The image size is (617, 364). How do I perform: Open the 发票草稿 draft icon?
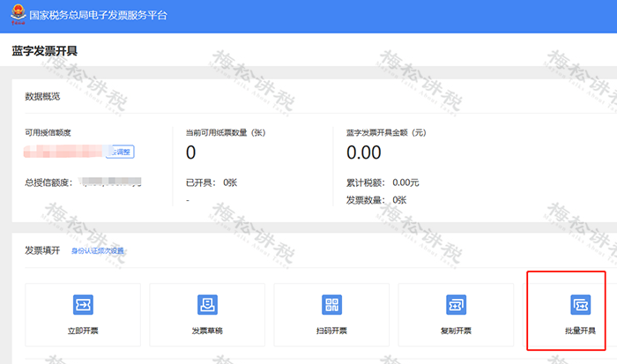(x=207, y=305)
